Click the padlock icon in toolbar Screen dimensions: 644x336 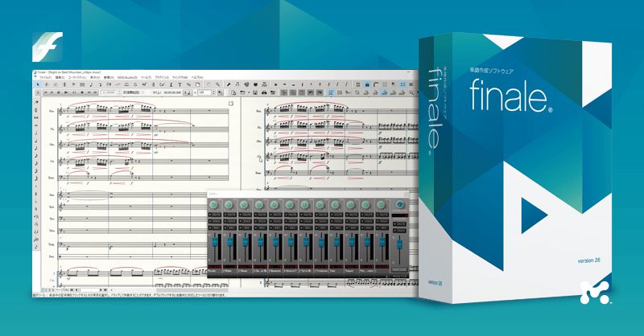click(367, 84)
